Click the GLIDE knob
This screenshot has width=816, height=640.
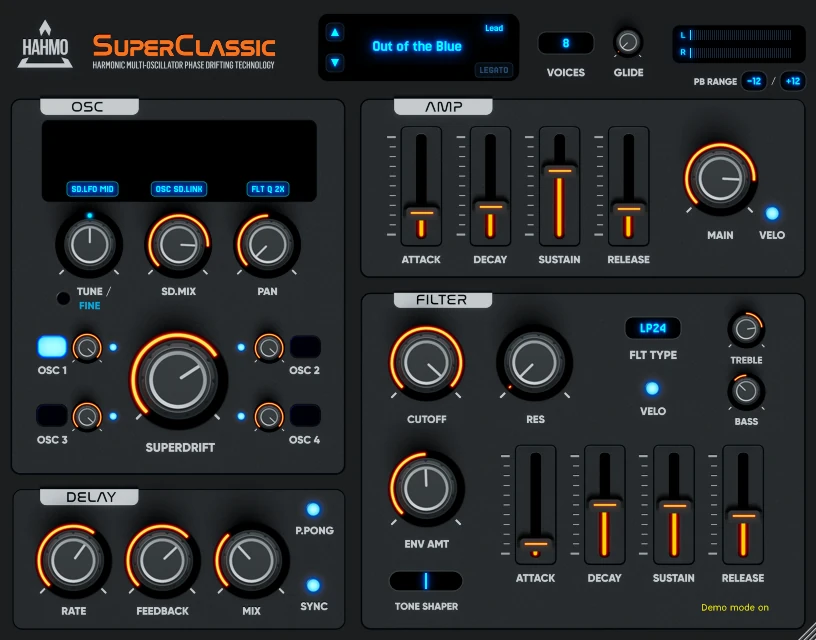628,42
